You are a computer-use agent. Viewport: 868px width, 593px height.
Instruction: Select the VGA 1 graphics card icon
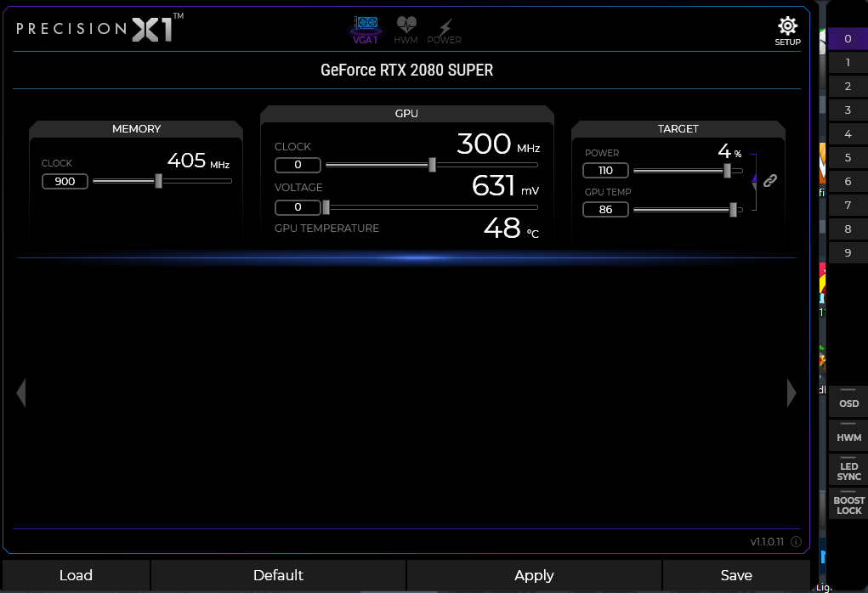(366, 25)
